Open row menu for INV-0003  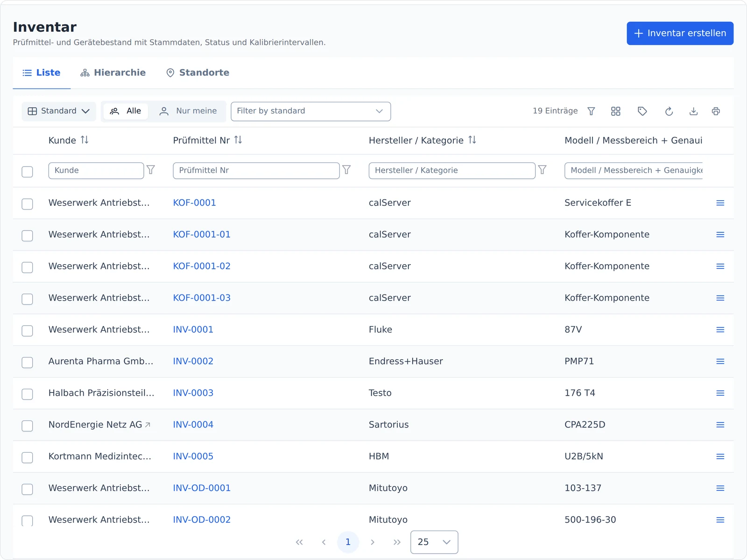click(720, 393)
